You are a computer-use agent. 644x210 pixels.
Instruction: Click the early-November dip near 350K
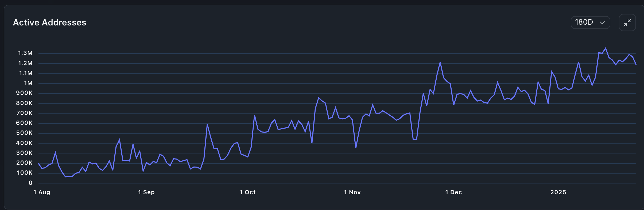pos(356,148)
